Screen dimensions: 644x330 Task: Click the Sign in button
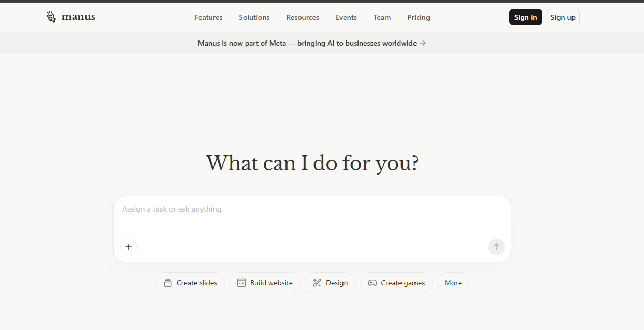[526, 17]
